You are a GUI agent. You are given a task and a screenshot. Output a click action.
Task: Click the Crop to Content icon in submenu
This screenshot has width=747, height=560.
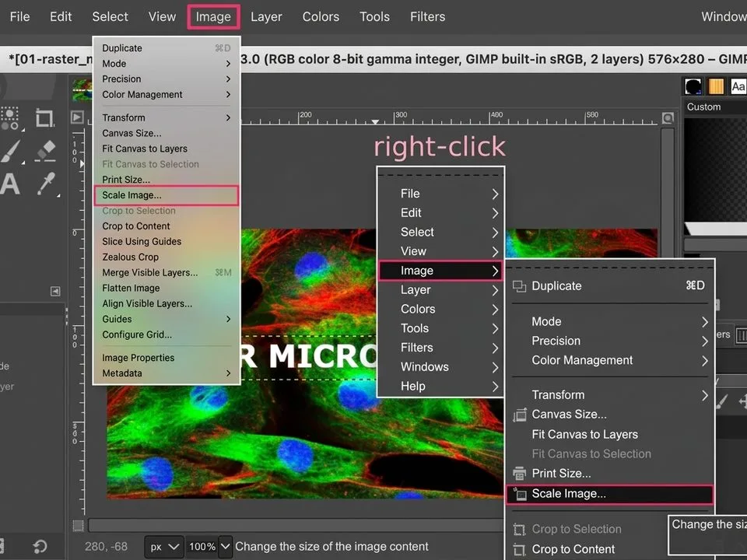point(519,550)
